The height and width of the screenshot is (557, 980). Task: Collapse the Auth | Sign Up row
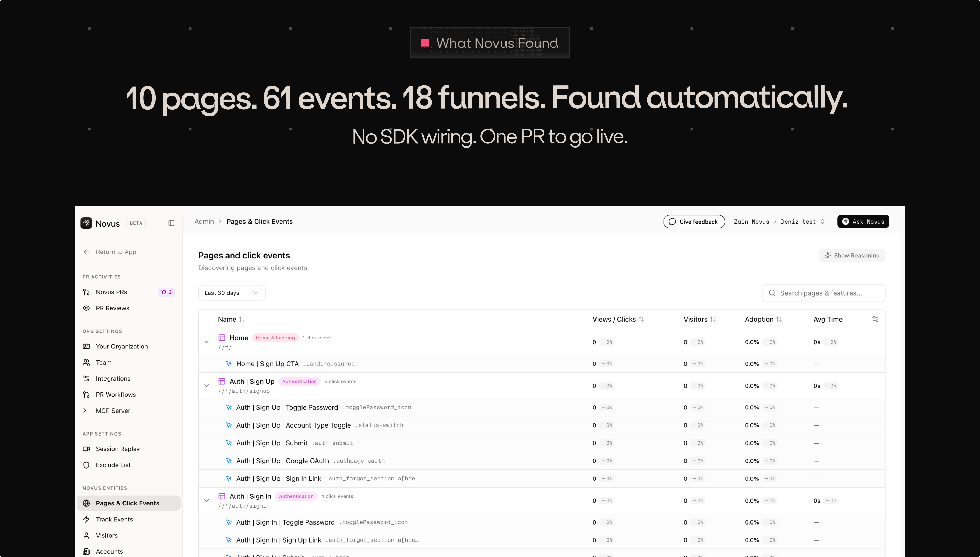point(207,386)
